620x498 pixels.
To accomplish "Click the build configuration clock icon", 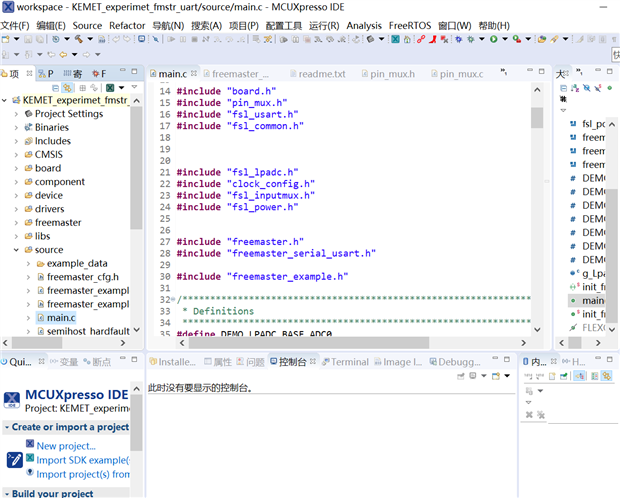I will coord(56,39).
